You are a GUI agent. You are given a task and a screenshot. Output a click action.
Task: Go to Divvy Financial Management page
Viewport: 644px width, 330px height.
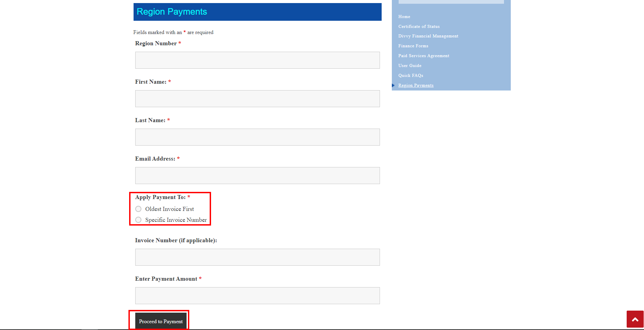point(428,36)
